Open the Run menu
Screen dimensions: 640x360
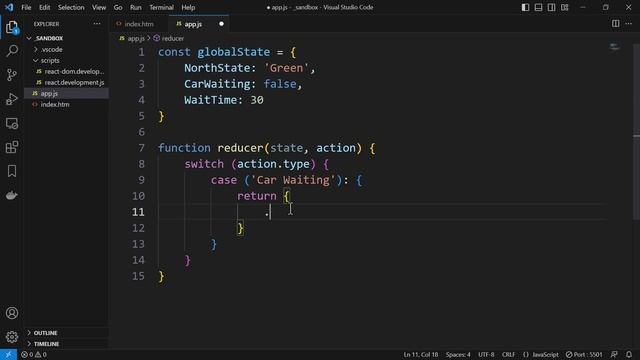tap(136, 7)
